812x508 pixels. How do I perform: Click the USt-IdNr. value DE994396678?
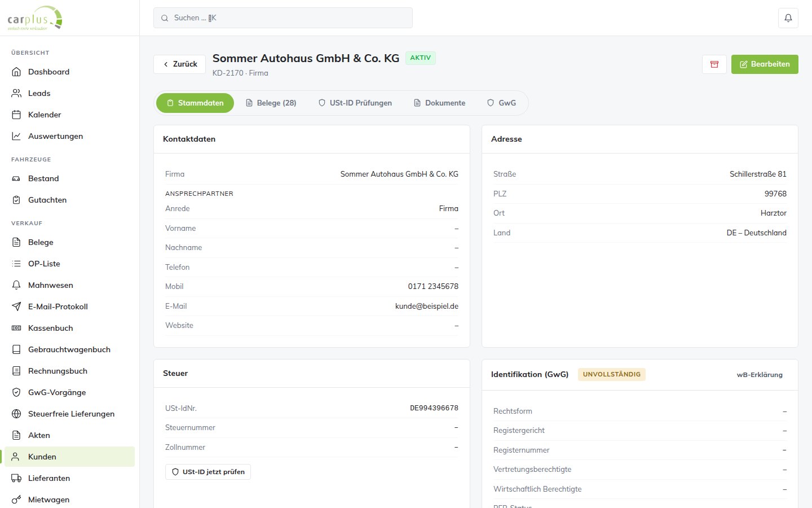click(434, 408)
